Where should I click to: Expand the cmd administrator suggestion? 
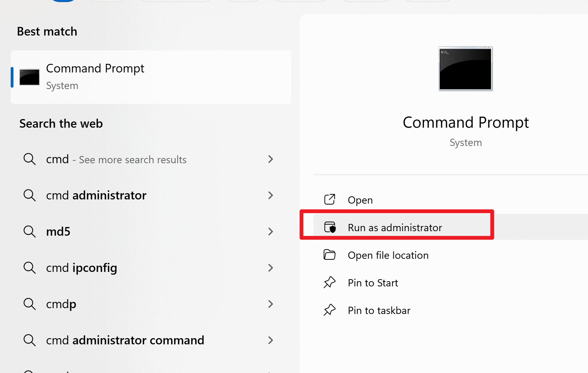(271, 195)
